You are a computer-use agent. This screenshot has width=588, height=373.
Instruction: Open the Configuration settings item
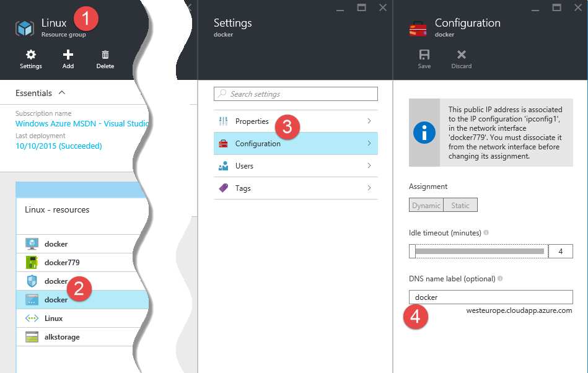[x=258, y=144]
